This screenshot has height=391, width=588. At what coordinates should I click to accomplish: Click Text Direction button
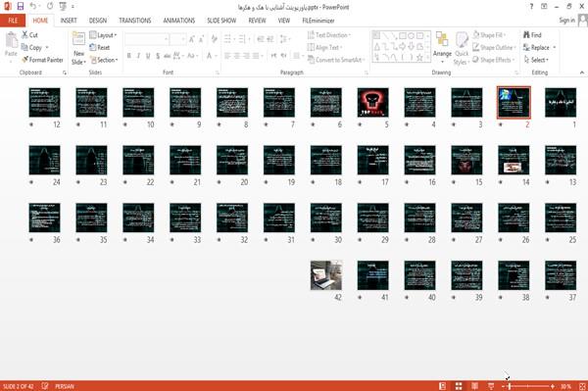pos(329,35)
